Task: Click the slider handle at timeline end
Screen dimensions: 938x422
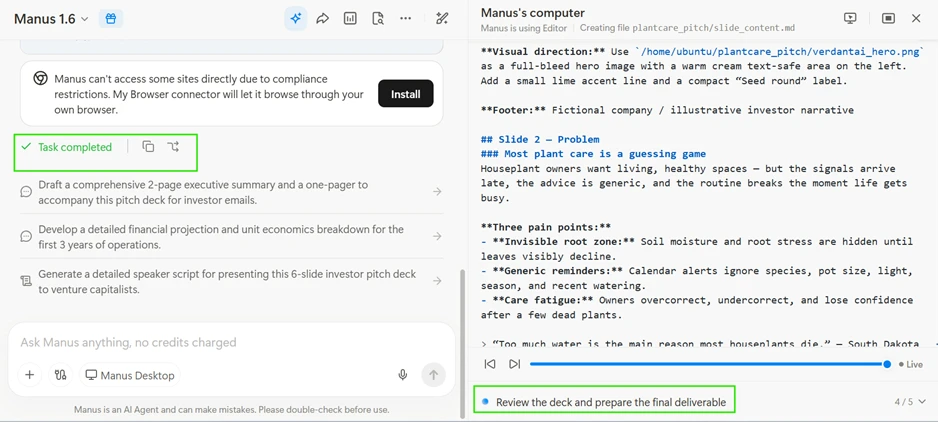Action: (x=887, y=364)
